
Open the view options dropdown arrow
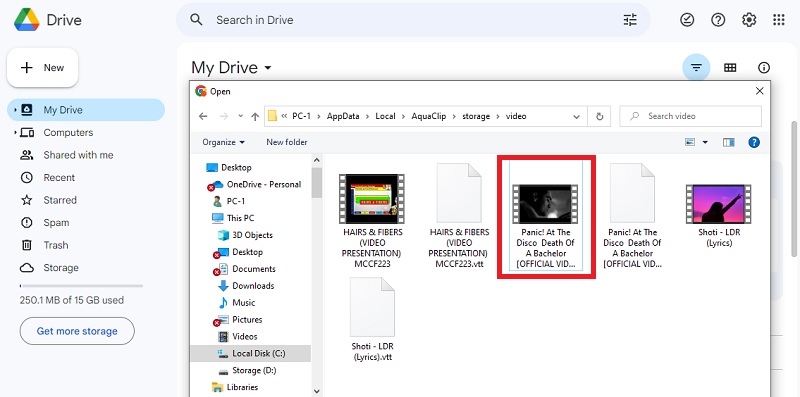[x=705, y=142]
